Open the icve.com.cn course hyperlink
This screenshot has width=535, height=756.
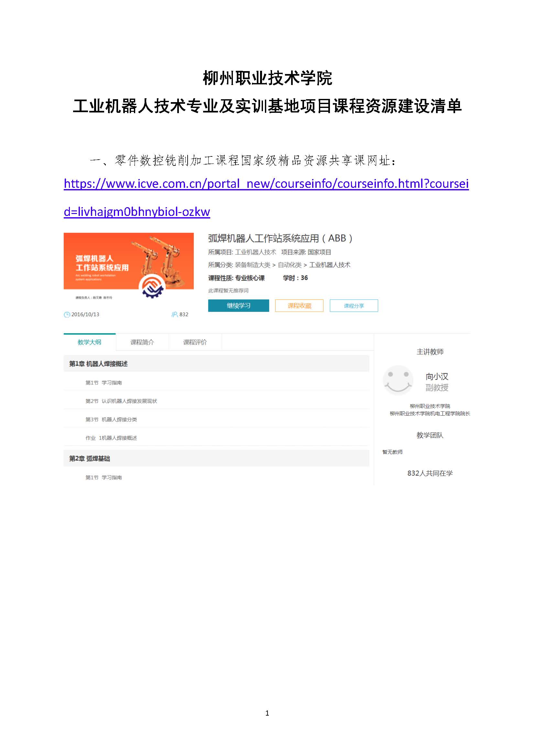[x=266, y=197]
